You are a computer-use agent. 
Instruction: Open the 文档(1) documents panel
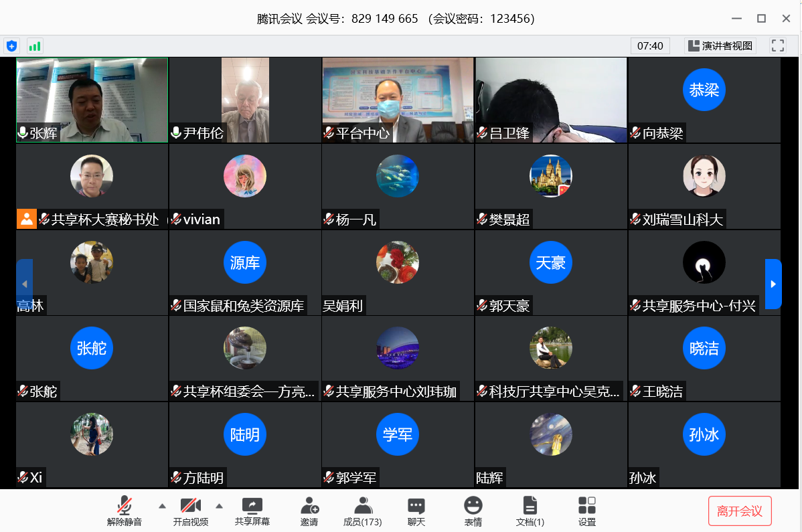click(x=530, y=511)
